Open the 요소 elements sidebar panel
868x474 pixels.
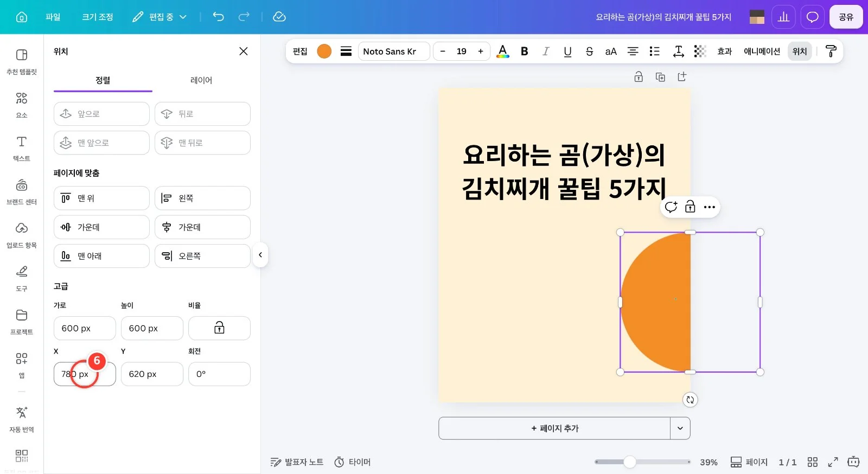click(x=22, y=105)
